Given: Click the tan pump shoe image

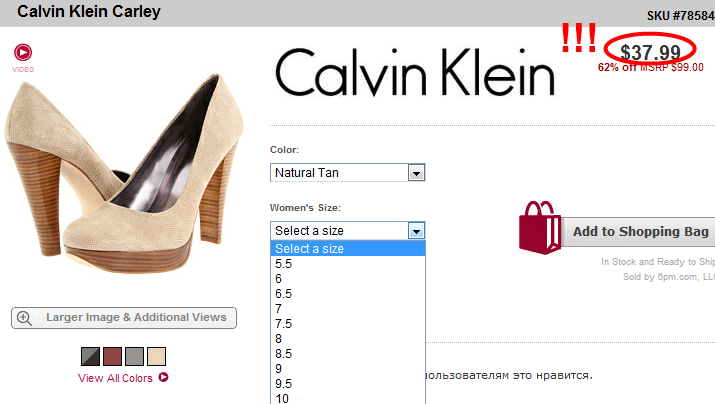Looking at the screenshot, I should tap(124, 173).
